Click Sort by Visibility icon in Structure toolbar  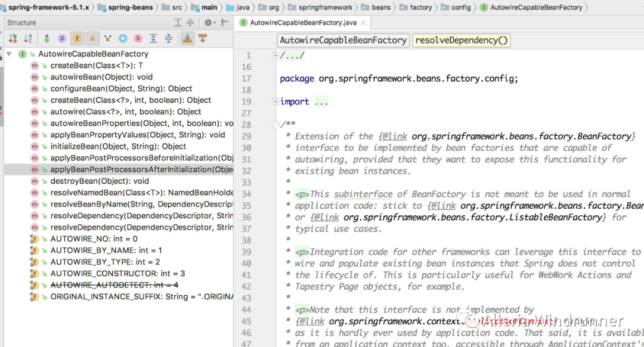tap(13, 38)
